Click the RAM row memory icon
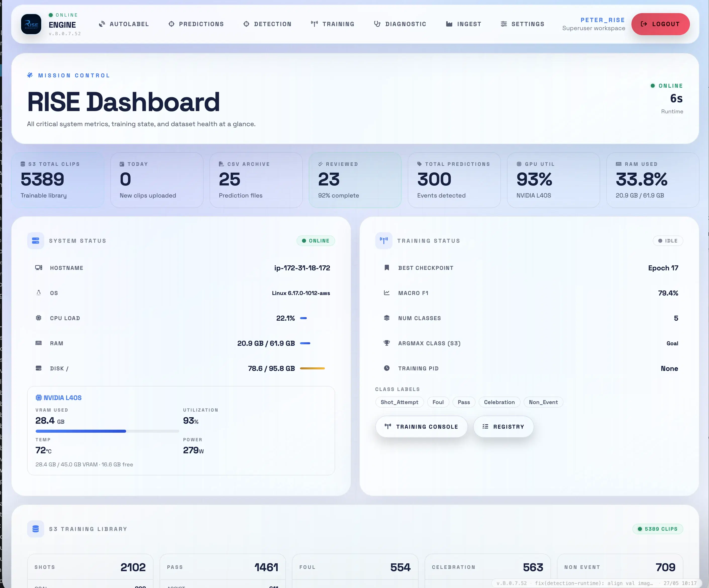Viewport: 709px width, 588px height. click(39, 343)
